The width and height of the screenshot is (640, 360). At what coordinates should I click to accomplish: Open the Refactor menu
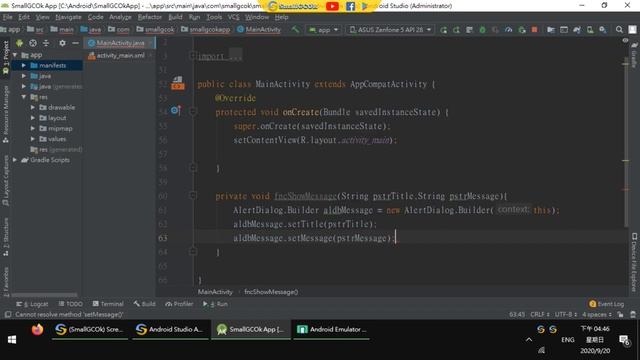pyautogui.click(x=149, y=17)
